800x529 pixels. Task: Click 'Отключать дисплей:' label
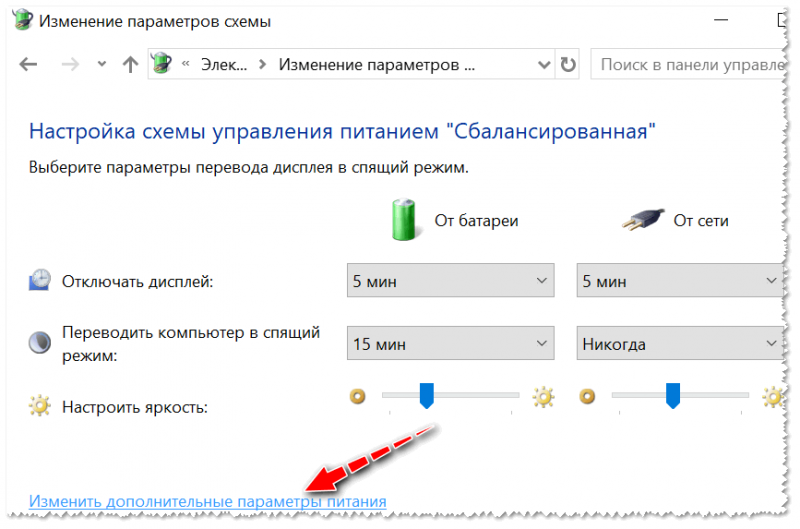(x=137, y=282)
